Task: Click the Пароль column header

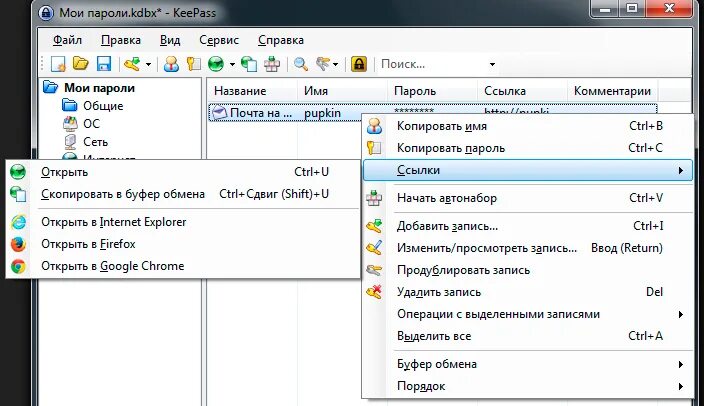Action: coord(432,91)
